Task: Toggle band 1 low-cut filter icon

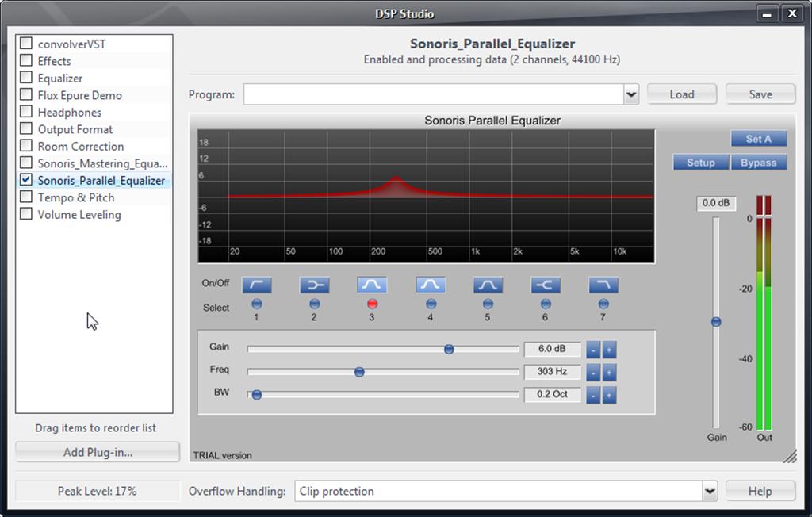Action: pos(257,285)
